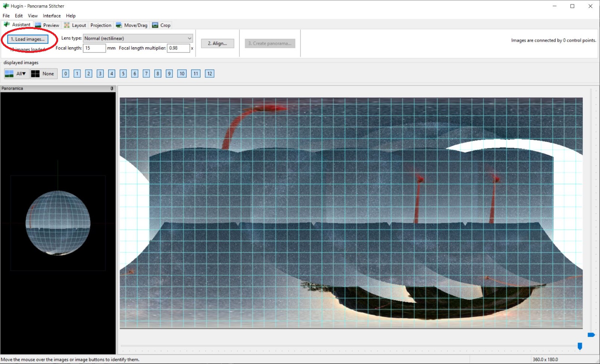The height and width of the screenshot is (364, 600).
Task: Open the File menu
Action: click(6, 16)
